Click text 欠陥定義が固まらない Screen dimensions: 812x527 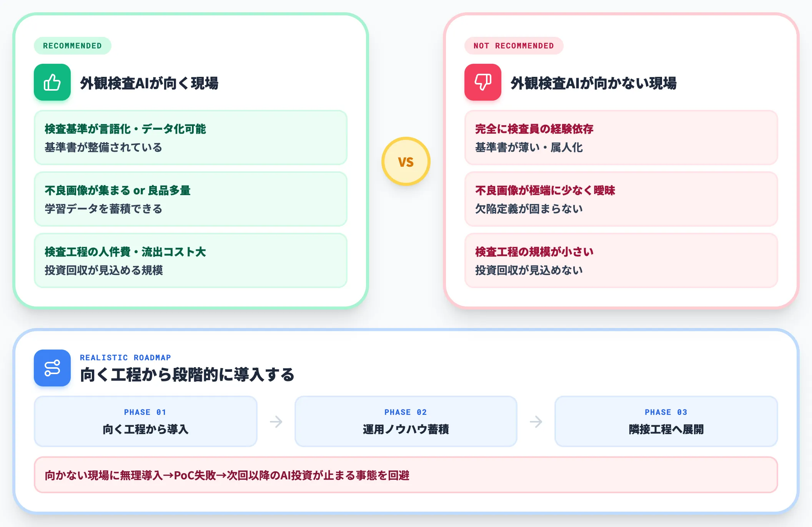tap(529, 209)
